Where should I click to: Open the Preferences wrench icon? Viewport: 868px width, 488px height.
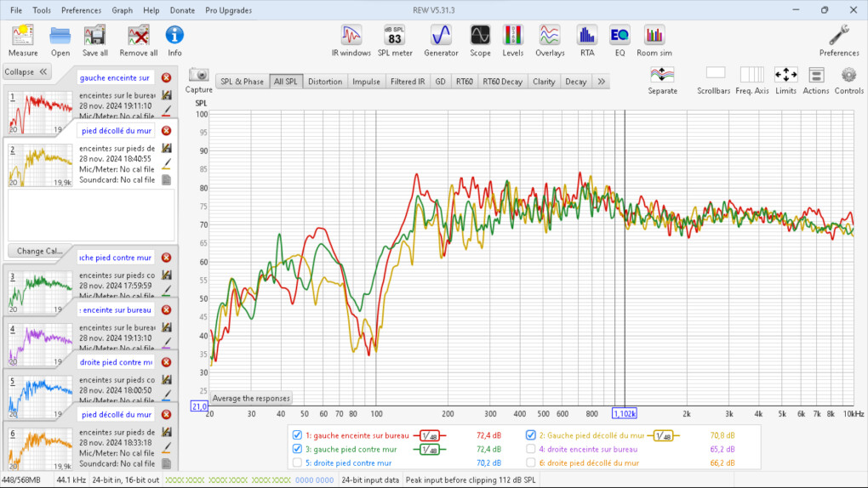tap(839, 41)
